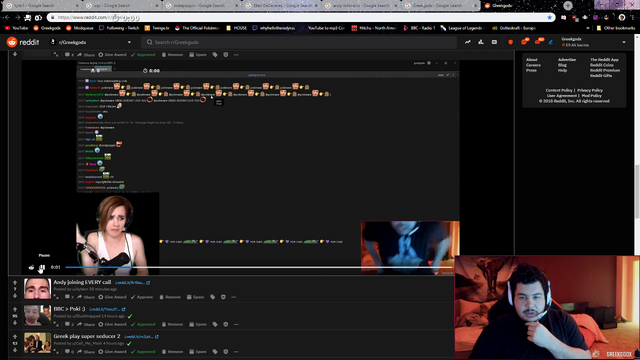Viewport: 640px width, 360px height.
Task: Approve the Andy joining EVERY call post
Action: point(142,297)
